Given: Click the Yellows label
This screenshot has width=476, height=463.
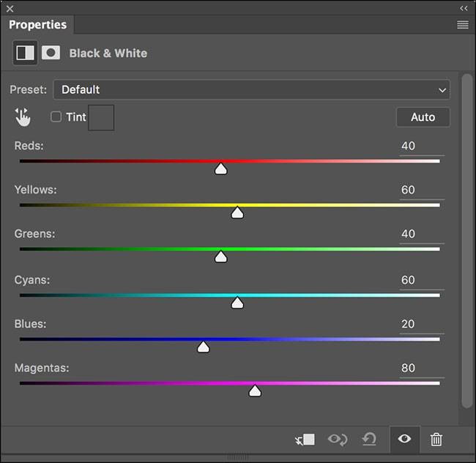Looking at the screenshot, I should pos(36,190).
